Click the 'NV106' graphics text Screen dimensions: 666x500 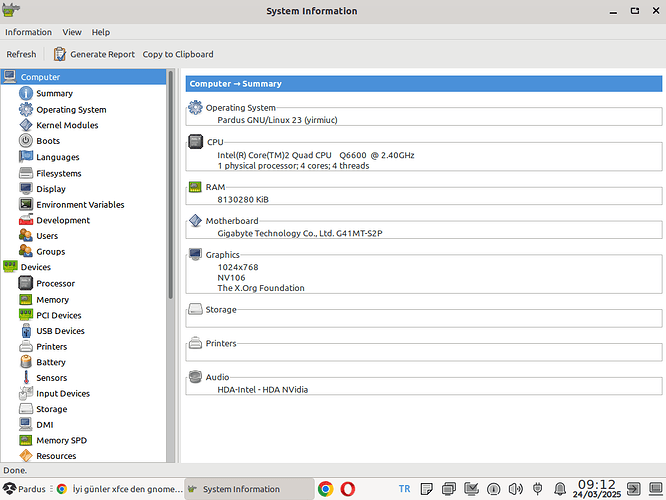pyautogui.click(x=231, y=277)
